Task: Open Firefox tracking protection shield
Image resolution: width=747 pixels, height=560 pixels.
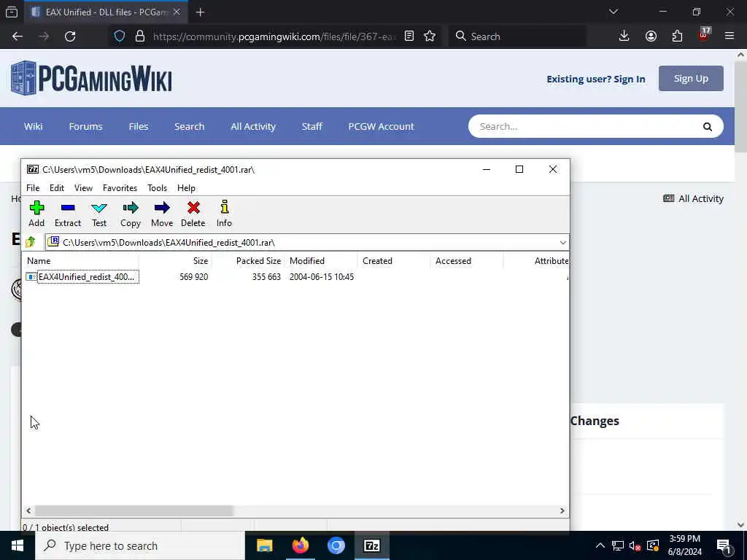Action: (120, 36)
